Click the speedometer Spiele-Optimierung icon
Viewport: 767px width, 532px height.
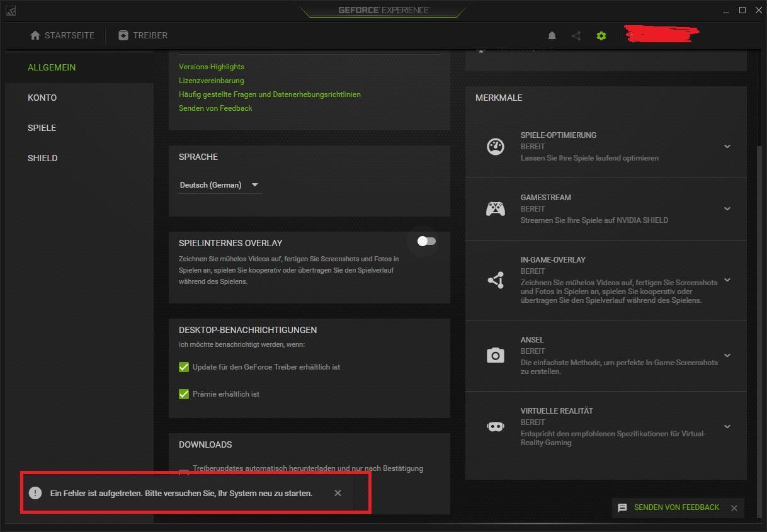[496, 147]
